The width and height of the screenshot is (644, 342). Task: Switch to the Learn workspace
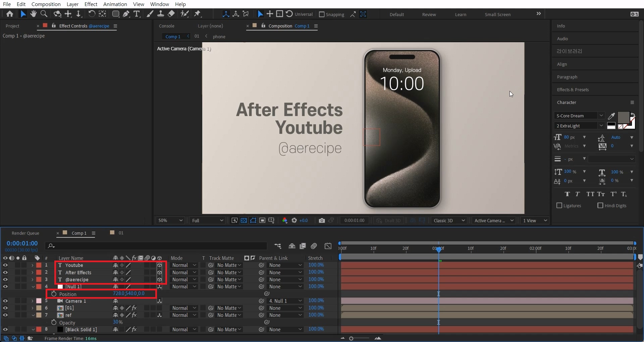(461, 14)
